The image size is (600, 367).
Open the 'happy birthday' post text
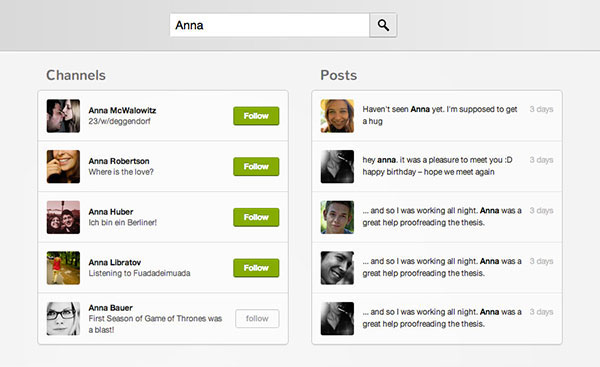pyautogui.click(x=437, y=166)
